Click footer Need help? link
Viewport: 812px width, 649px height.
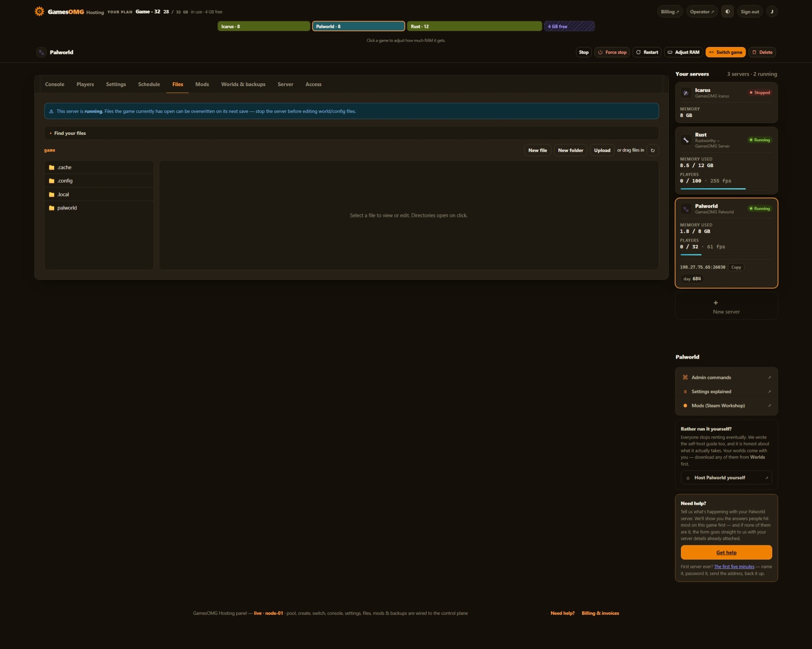coord(562,613)
